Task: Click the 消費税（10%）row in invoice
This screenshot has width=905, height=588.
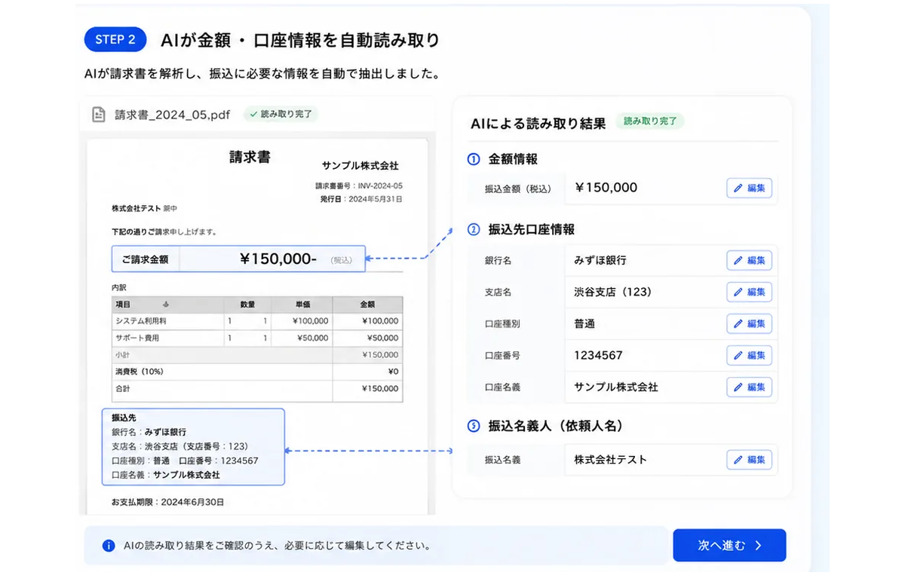Action: tap(257, 372)
